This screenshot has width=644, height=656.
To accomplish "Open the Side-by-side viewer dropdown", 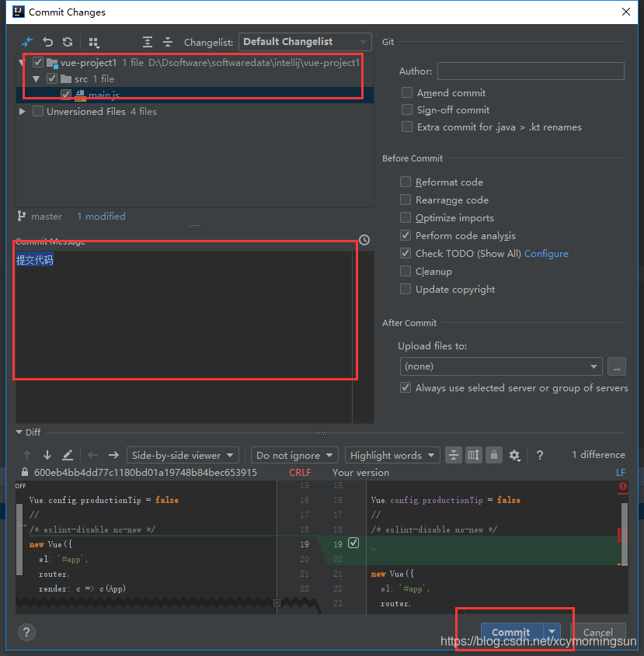I will [183, 455].
